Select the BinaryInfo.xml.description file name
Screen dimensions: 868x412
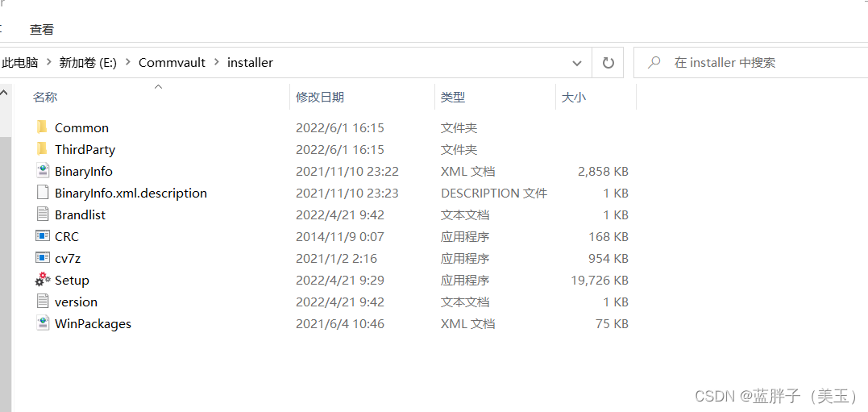coord(131,193)
